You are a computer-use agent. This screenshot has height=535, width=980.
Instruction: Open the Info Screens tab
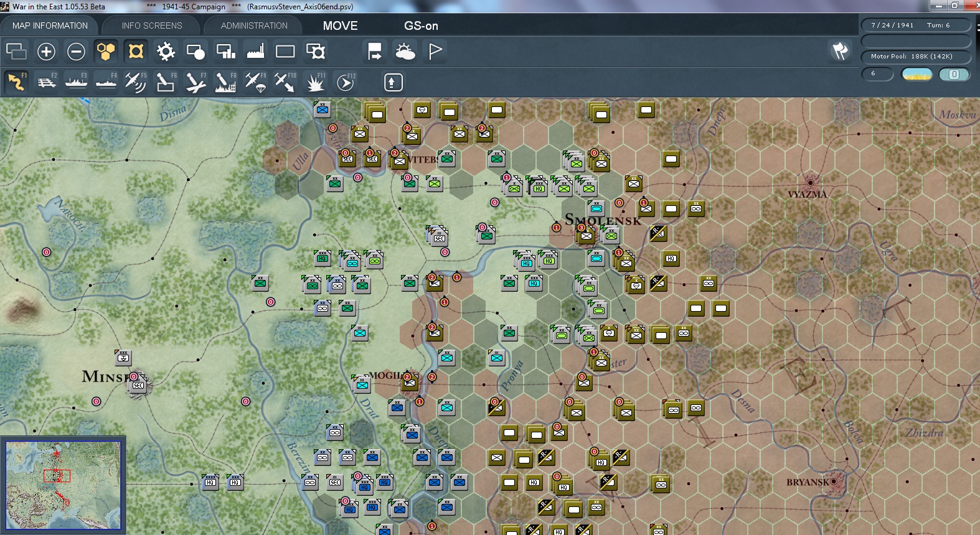click(x=152, y=26)
